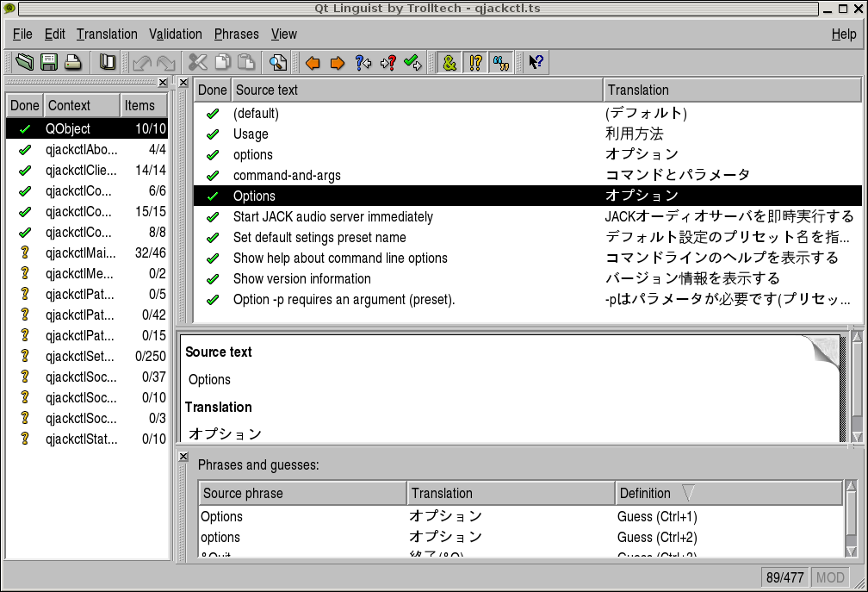Jump to the next unfinished entry
Image resolution: width=868 pixels, height=592 pixels.
(x=388, y=62)
